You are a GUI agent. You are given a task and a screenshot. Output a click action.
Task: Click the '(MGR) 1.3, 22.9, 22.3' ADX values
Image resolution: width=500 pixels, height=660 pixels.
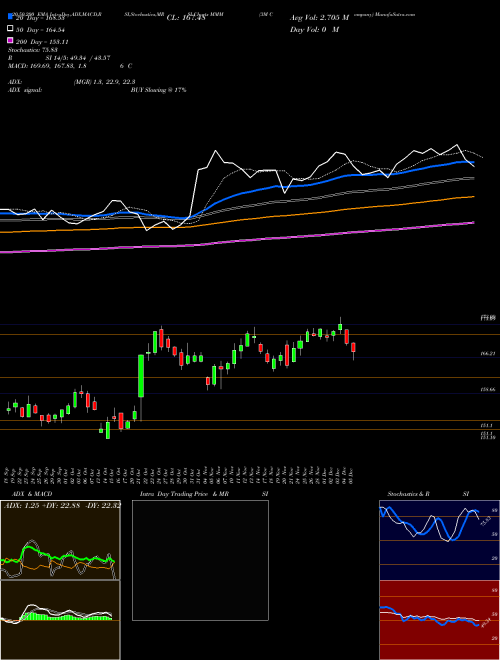click(x=104, y=82)
